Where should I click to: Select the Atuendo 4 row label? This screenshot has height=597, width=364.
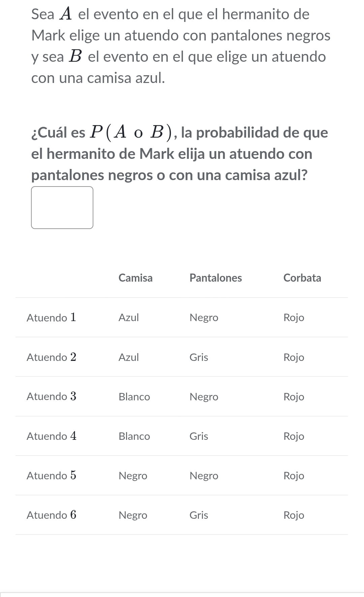52,436
